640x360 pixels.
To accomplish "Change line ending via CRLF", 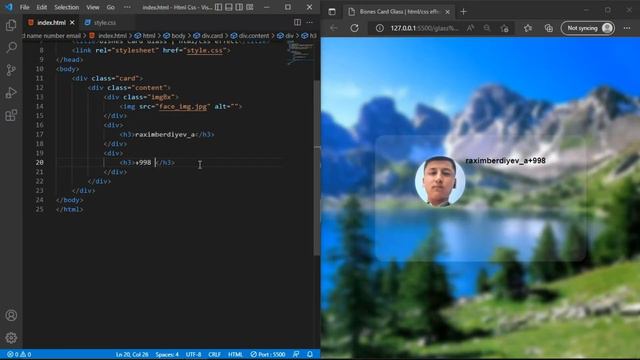I will coord(215,354).
